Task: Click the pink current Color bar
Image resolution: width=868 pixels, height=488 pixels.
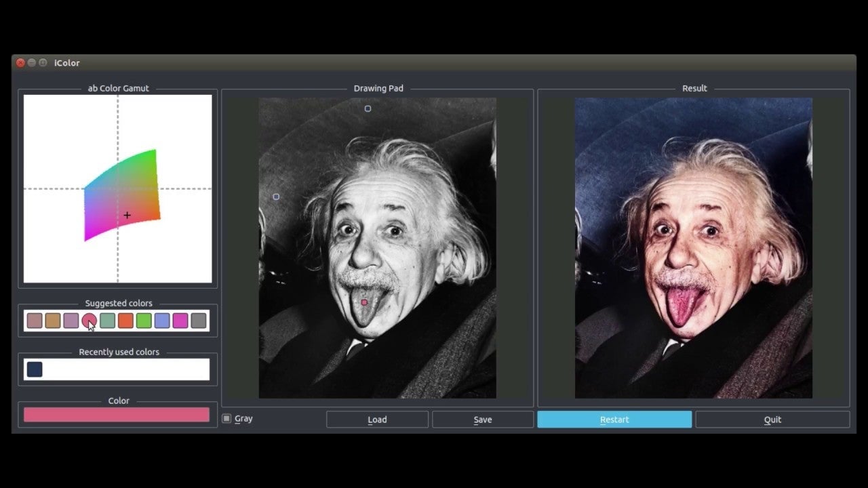Action: tap(117, 415)
